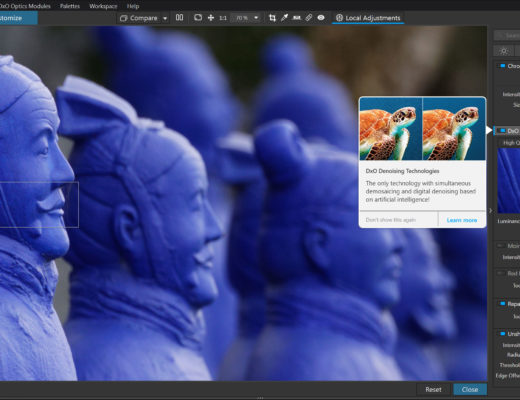Toggle the Red eye correction switch
Viewport: 520px width, 400px height.
tap(500, 273)
